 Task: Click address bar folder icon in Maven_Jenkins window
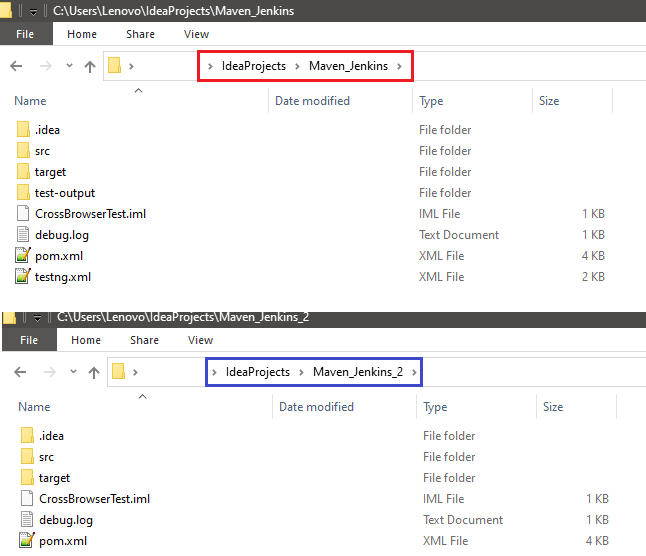pyautogui.click(x=115, y=65)
